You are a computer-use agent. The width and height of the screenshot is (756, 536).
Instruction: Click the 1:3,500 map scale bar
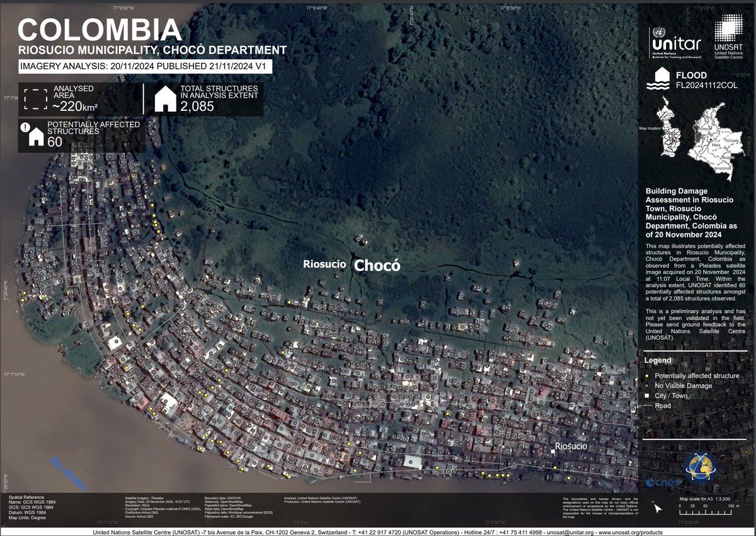click(705, 512)
